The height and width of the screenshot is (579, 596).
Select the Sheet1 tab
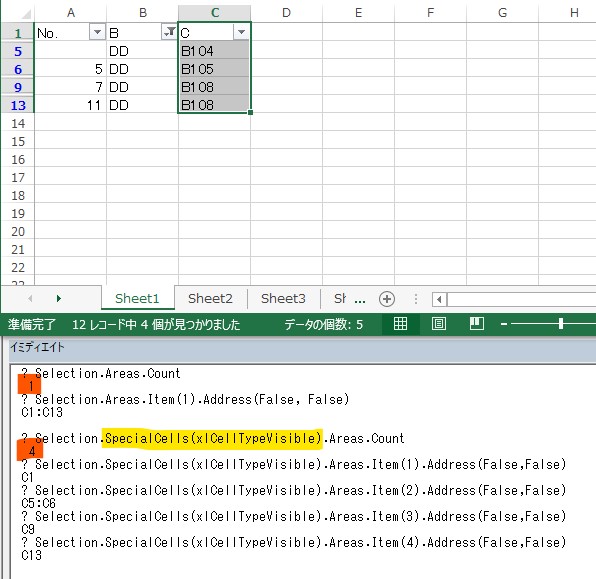(137, 298)
